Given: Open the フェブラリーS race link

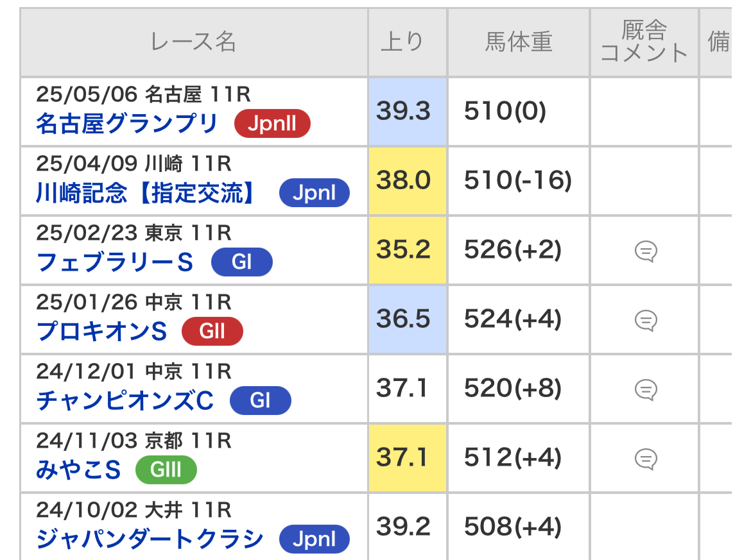Looking at the screenshot, I should pos(114,262).
